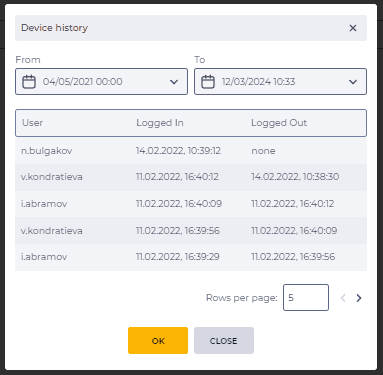Go to previous page arrow
383x375 pixels.
(x=343, y=298)
